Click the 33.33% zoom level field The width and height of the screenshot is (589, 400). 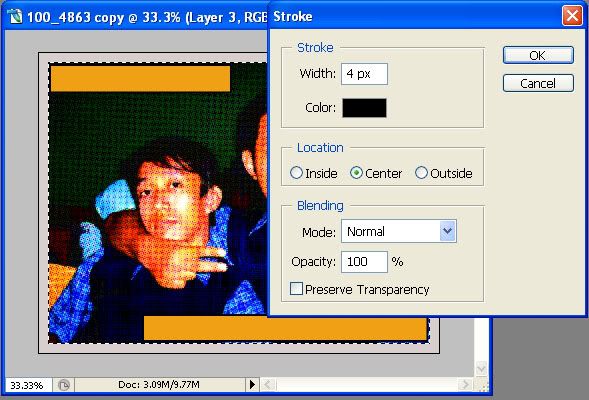tap(27, 385)
